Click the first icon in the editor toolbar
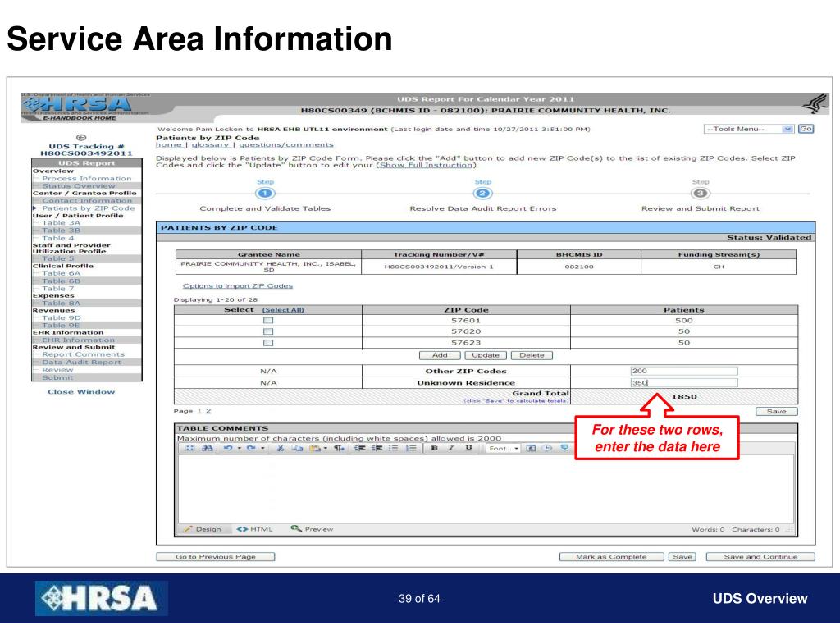This screenshot has width=840, height=630. tap(190, 449)
